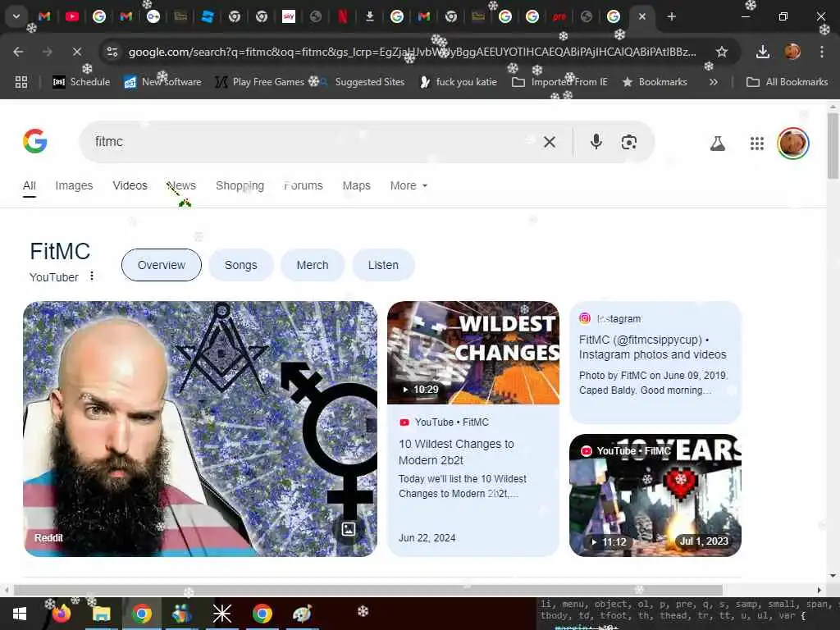Switch to the red 'pre' favicon tab
The width and height of the screenshot is (840, 630).
(x=559, y=16)
